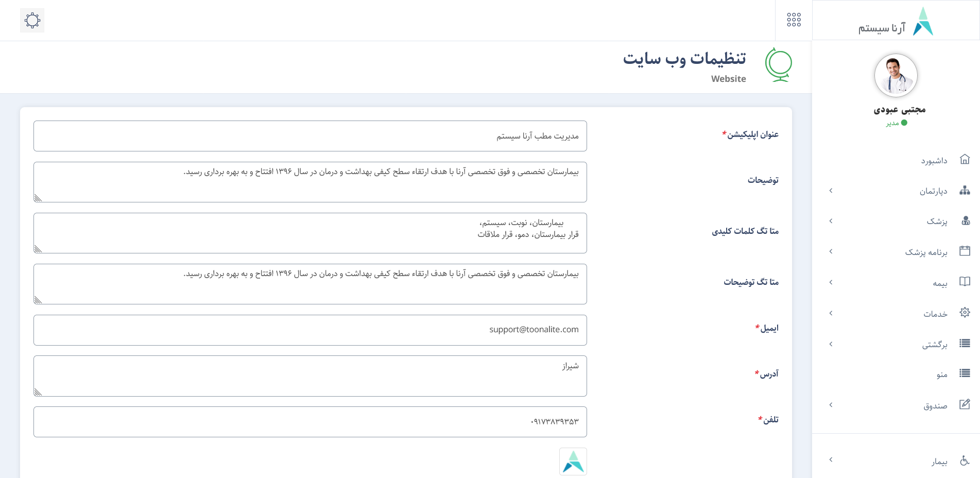
Task: Click into the آدرس textarea
Action: click(x=310, y=376)
